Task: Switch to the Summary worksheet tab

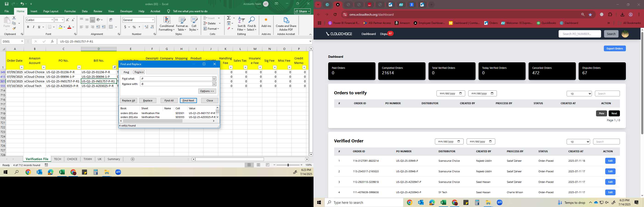Action: point(114,159)
